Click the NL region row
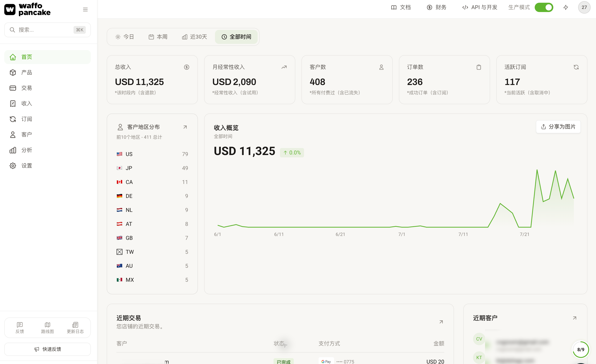This screenshot has height=364, width=596. tap(152, 210)
